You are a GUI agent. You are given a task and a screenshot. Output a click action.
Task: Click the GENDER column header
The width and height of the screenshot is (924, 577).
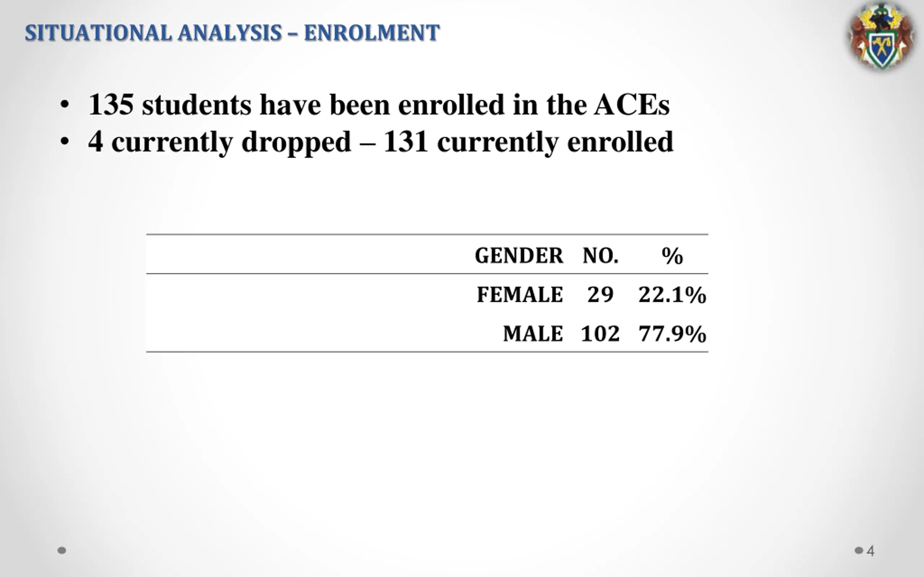point(519,255)
